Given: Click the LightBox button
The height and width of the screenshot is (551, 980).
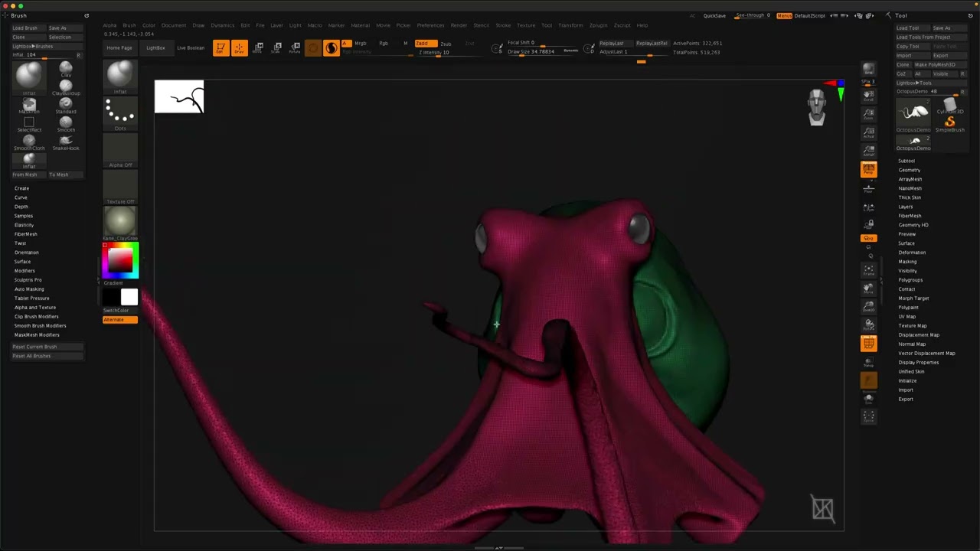Looking at the screenshot, I should click(x=155, y=48).
